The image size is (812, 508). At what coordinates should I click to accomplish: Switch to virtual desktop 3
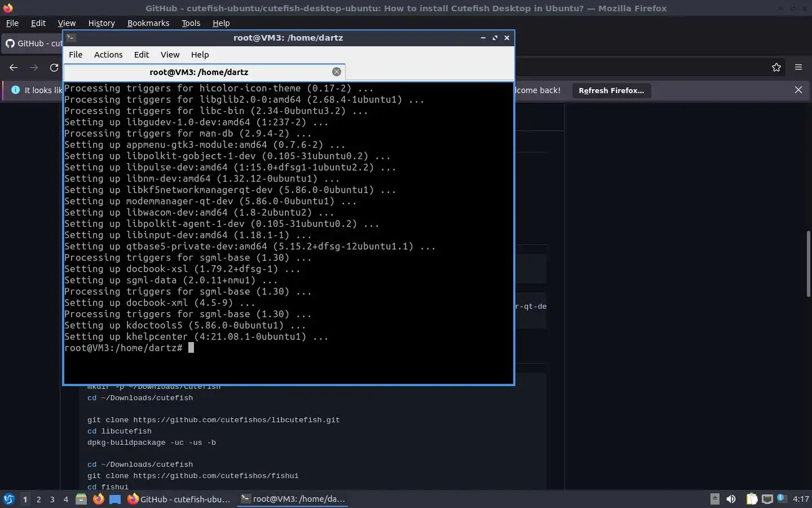click(x=52, y=499)
